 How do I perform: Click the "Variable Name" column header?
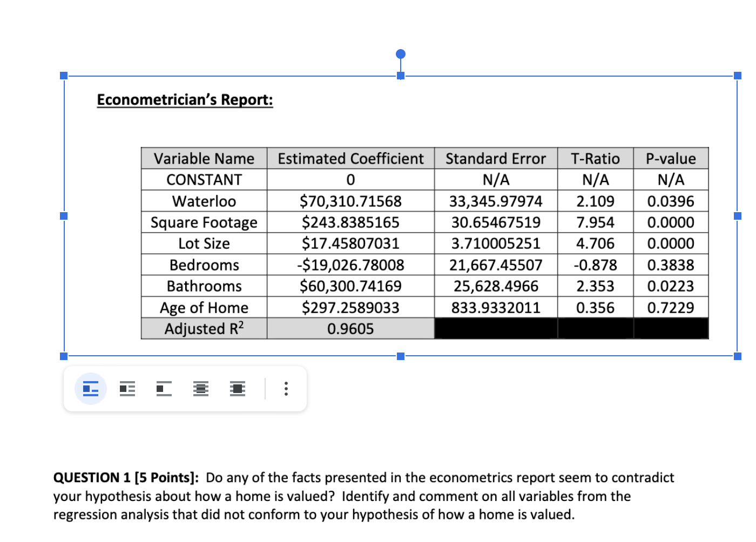click(x=204, y=159)
